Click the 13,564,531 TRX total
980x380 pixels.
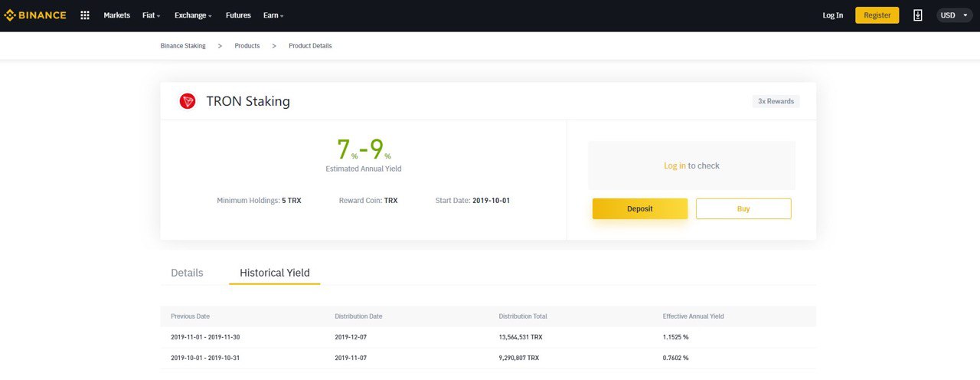(521, 337)
